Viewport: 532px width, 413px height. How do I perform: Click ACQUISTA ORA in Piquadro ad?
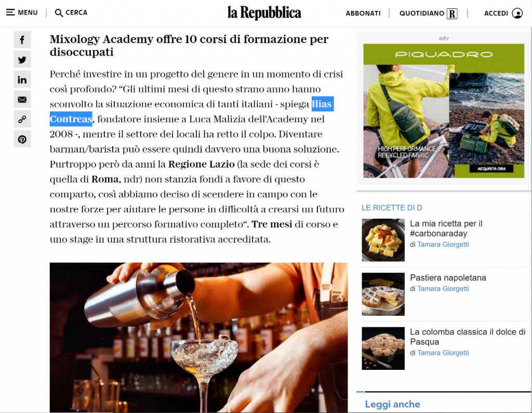tap(491, 168)
